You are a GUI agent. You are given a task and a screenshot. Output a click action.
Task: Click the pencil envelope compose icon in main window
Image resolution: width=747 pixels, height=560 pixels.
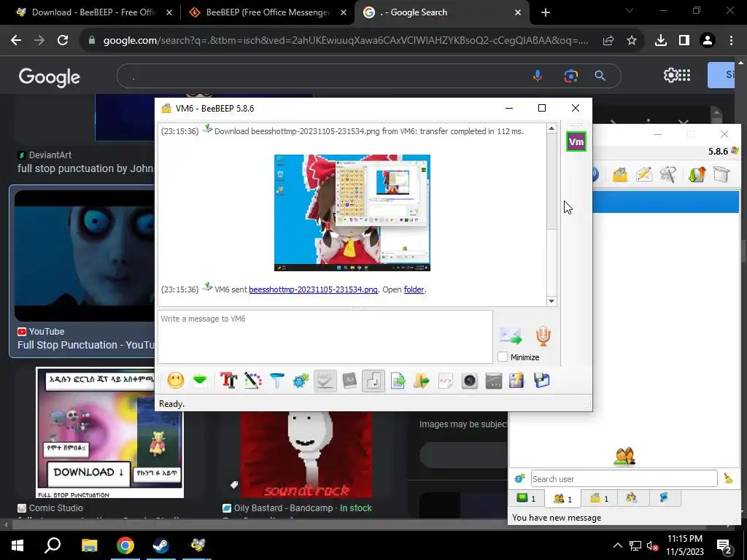click(644, 175)
